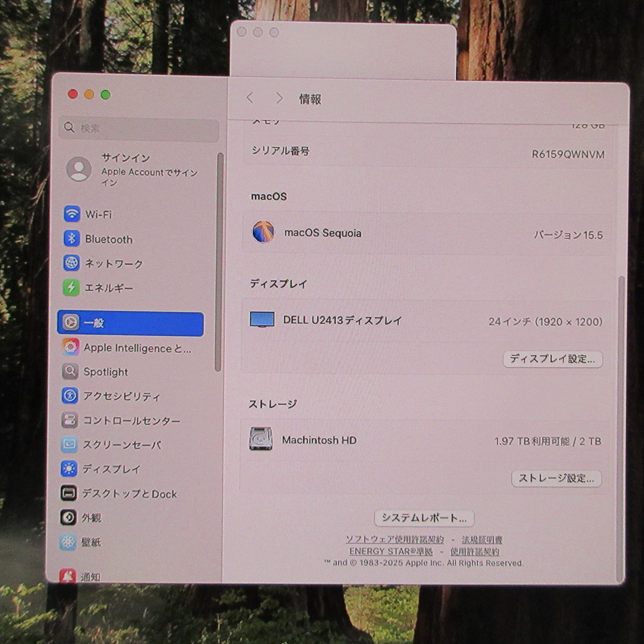Click the macOS Sequoia logo icon
The width and height of the screenshot is (644, 644).
coord(263,232)
